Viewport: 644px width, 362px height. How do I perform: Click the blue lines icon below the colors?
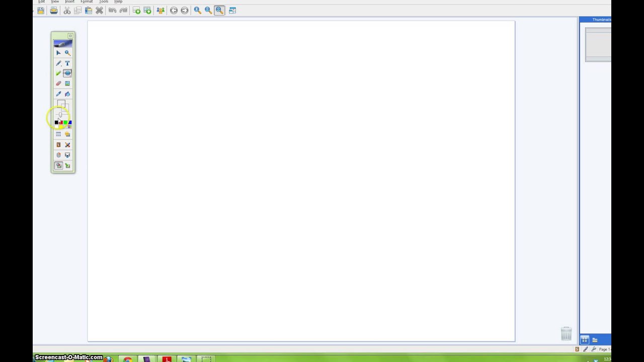point(58,134)
